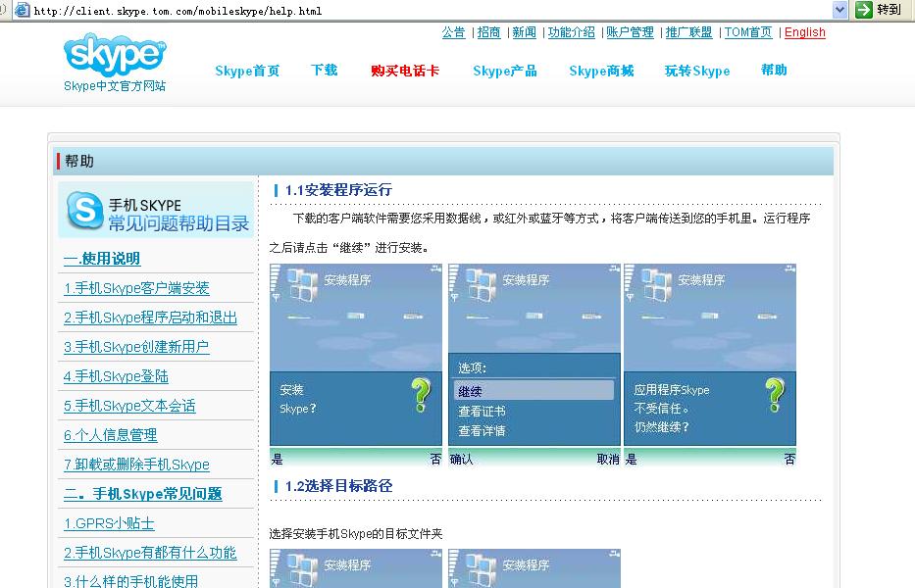Screen dimensions: 915x588
Task: Go to TOM首页 link
Action: (x=748, y=32)
